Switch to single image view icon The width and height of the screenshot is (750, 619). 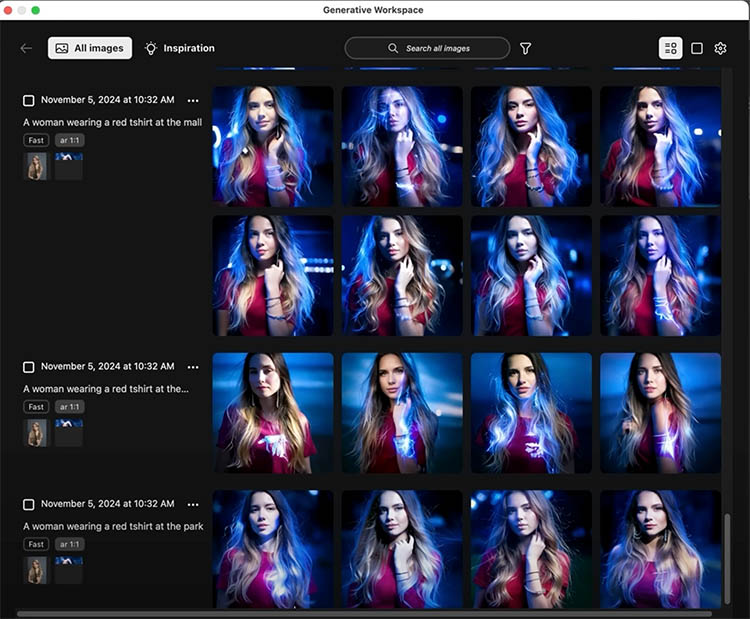(697, 48)
